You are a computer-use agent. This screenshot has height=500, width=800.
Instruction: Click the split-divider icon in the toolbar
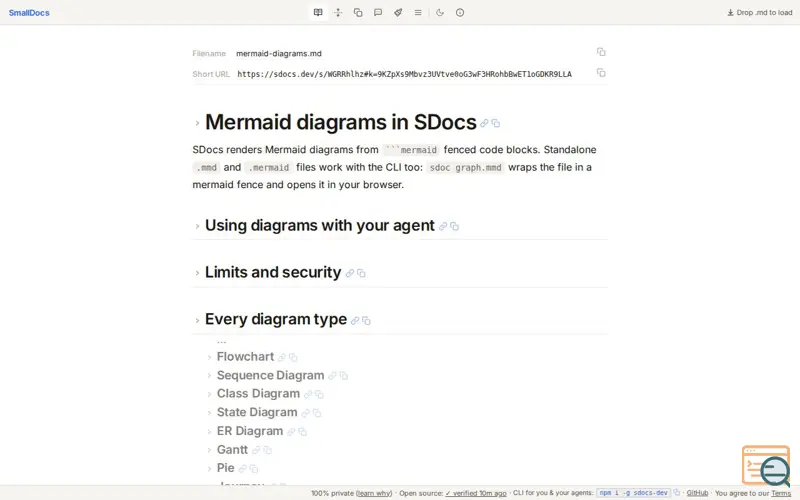pos(338,12)
